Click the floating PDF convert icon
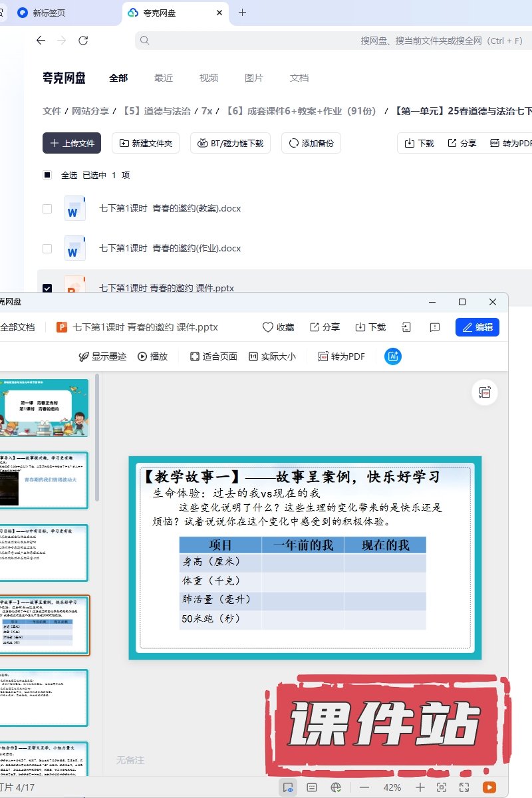This screenshot has width=532, height=798. tap(485, 392)
